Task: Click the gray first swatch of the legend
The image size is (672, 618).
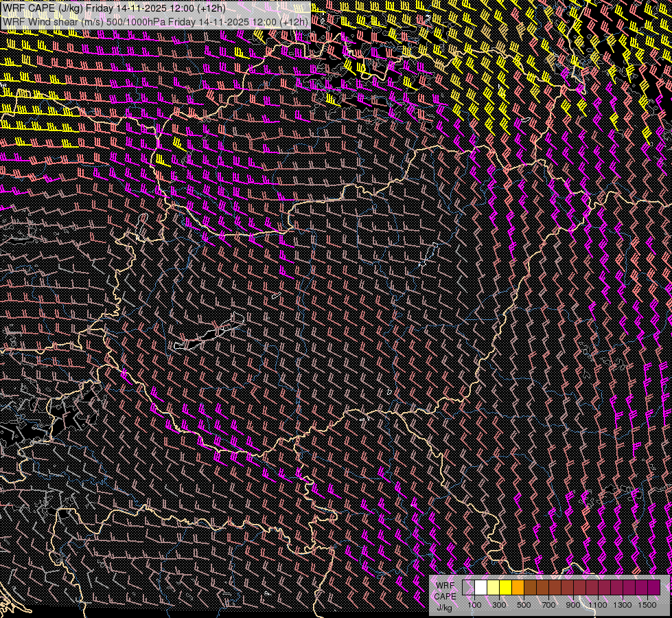Action: (x=468, y=588)
